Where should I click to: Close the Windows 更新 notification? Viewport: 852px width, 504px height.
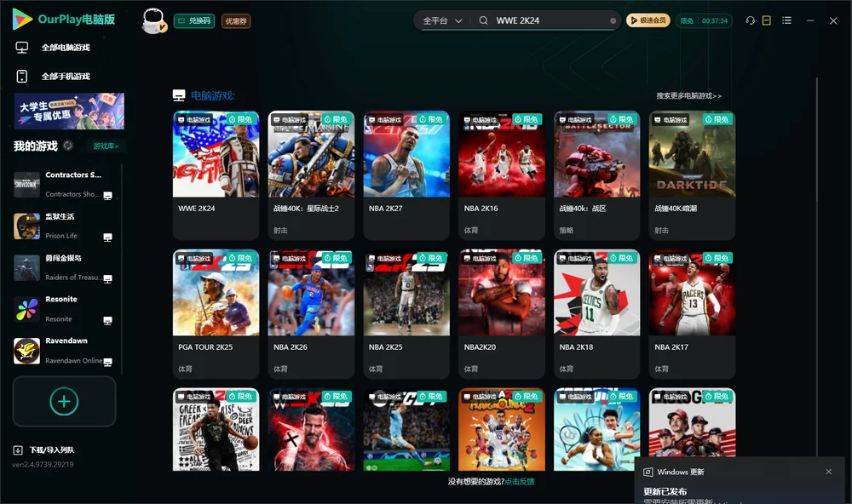click(x=829, y=472)
